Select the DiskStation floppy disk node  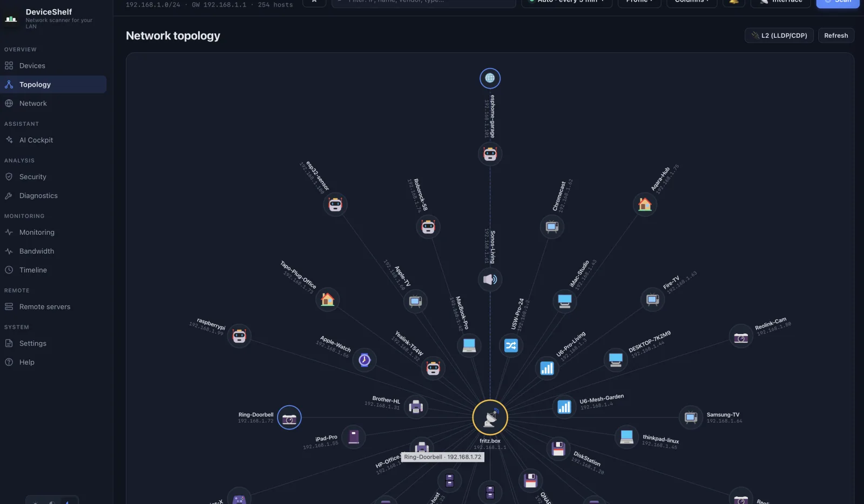tap(558, 449)
